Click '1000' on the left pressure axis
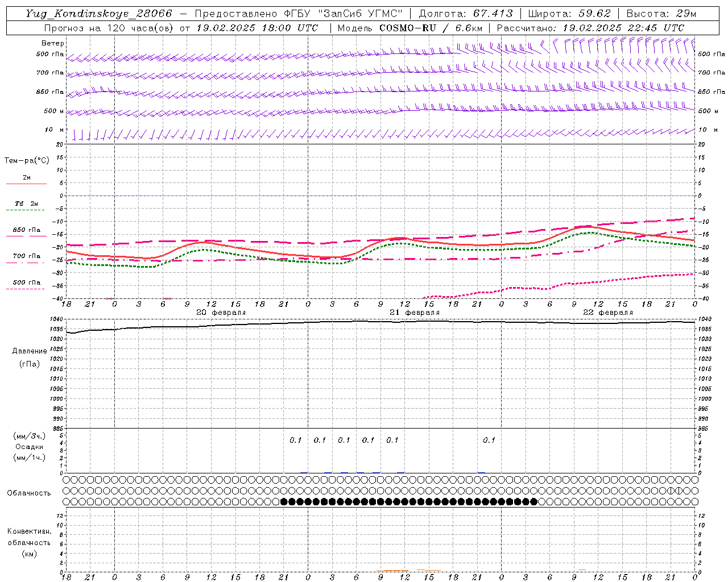 [56, 399]
